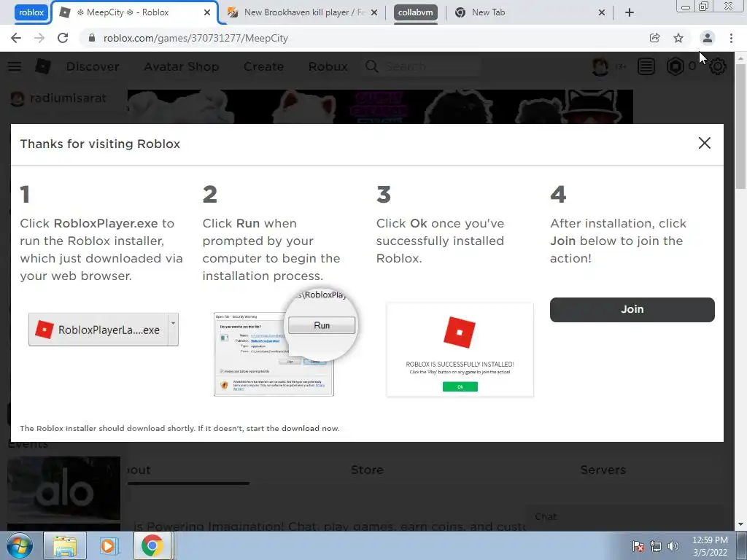The image size is (747, 560).
Task: Open the Roblox settings gear
Action: [x=718, y=66]
